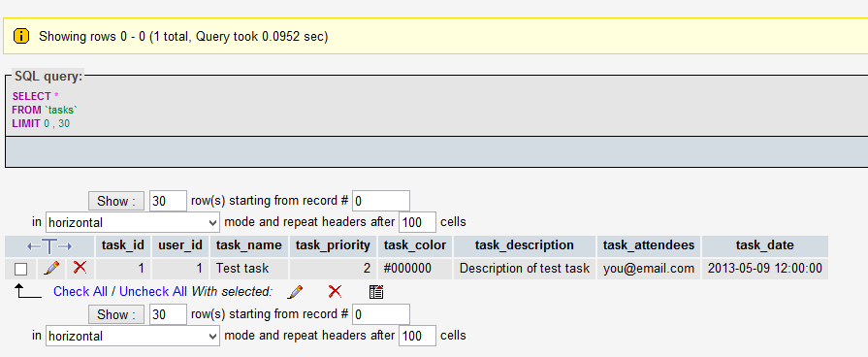Click the lower Show button
This screenshot has width=868, height=357.
116,314
